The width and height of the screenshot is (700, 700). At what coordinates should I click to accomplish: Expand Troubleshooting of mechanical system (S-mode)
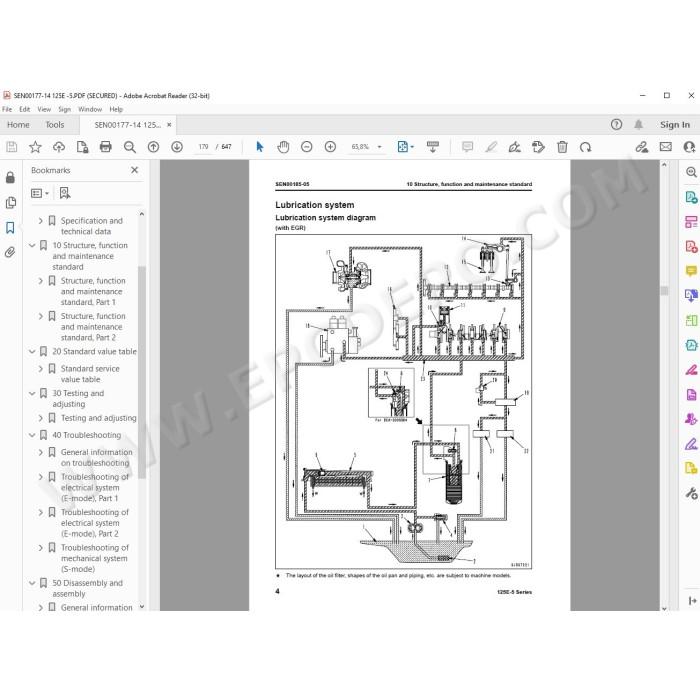point(41,548)
